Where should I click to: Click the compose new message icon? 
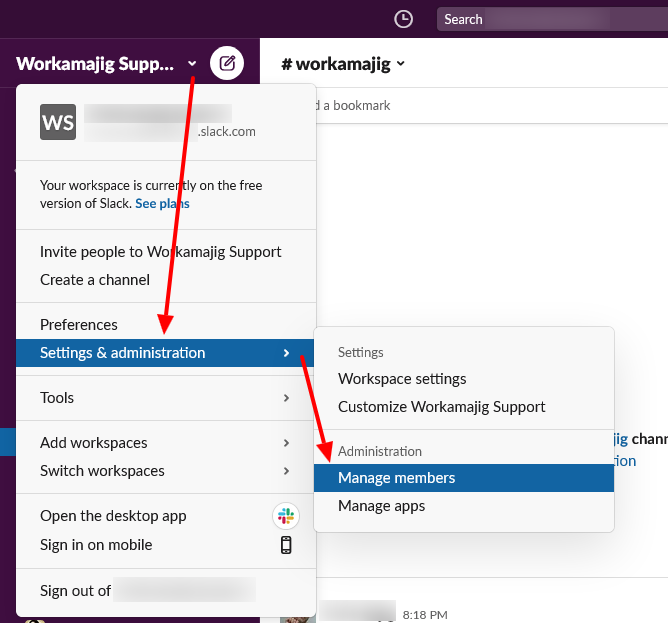point(227,63)
